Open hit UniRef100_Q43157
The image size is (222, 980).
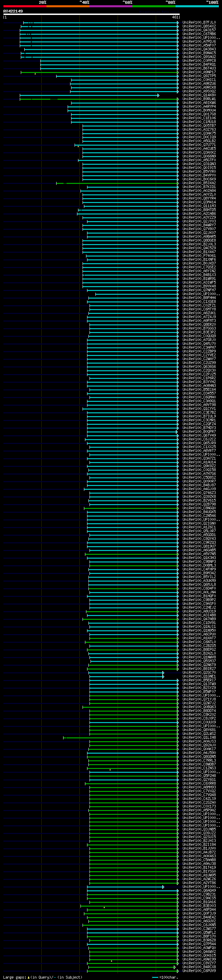tap(199, 30)
